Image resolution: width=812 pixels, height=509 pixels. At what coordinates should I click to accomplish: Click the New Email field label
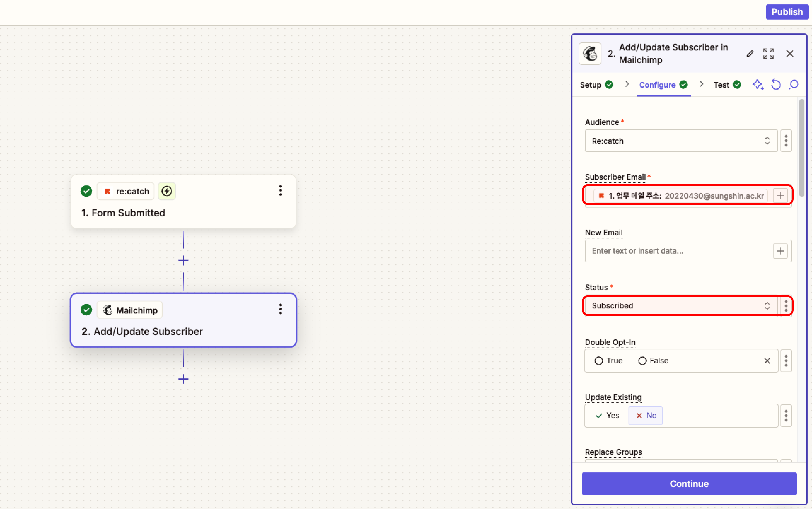(x=604, y=232)
